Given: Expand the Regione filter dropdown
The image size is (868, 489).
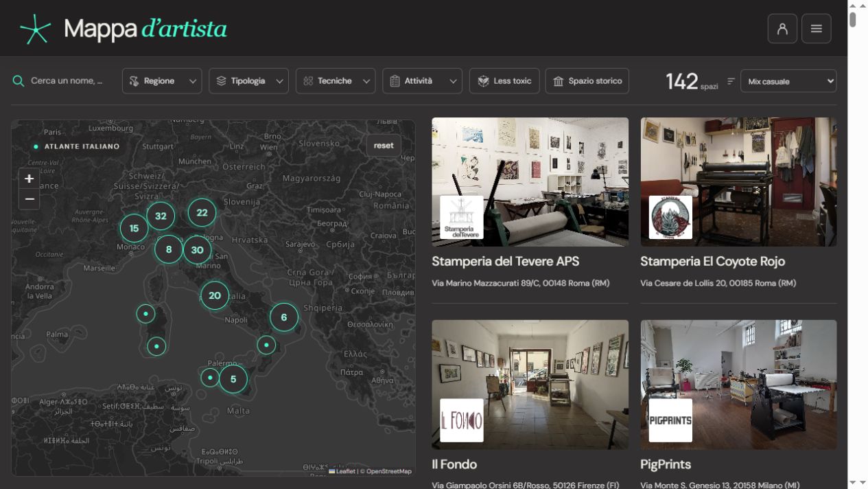Looking at the screenshot, I should click(x=162, y=81).
